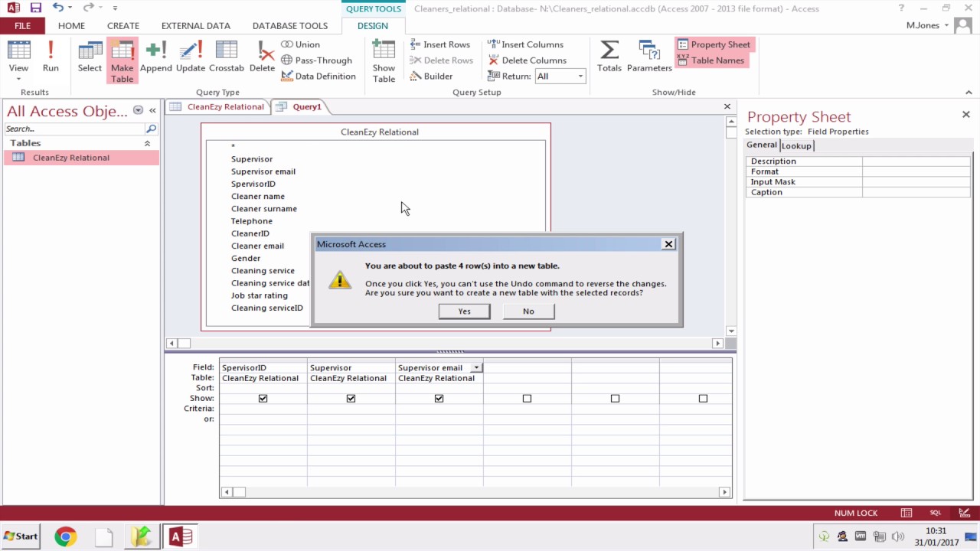This screenshot has height=551, width=980.
Task: Check Show box in sixth grid column
Action: click(x=703, y=399)
